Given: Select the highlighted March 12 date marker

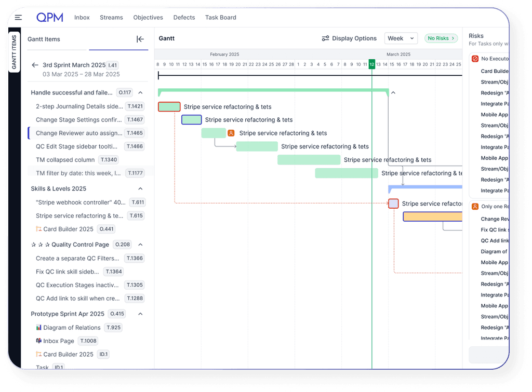Looking at the screenshot, I should click(372, 65).
